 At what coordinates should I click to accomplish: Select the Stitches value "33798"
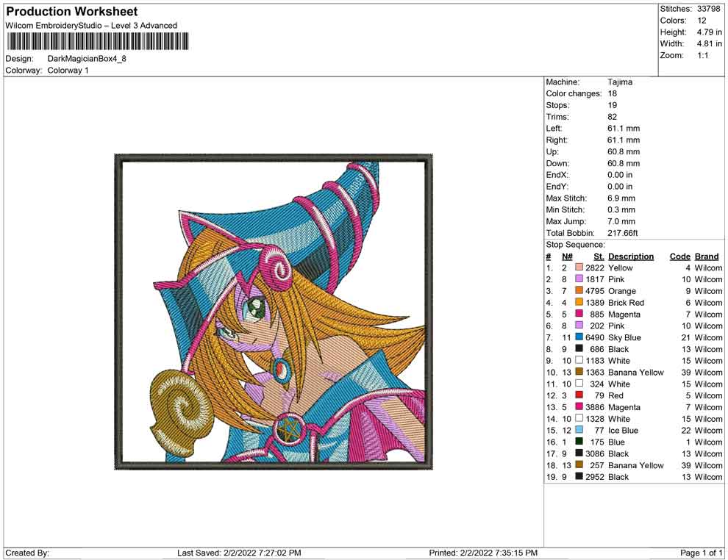(708, 9)
